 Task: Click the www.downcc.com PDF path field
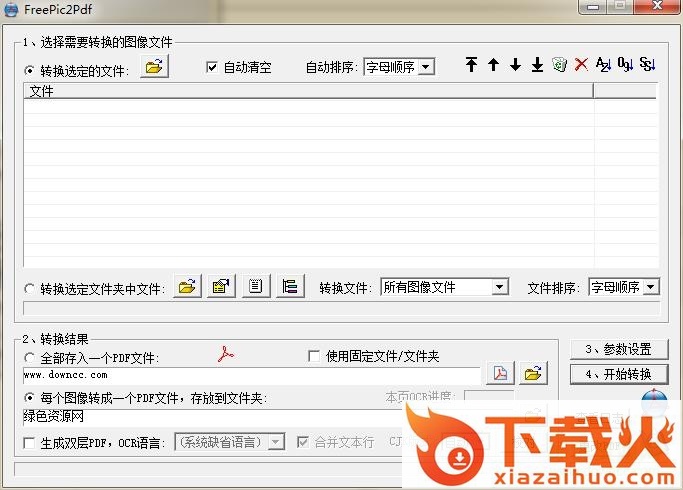(x=251, y=375)
